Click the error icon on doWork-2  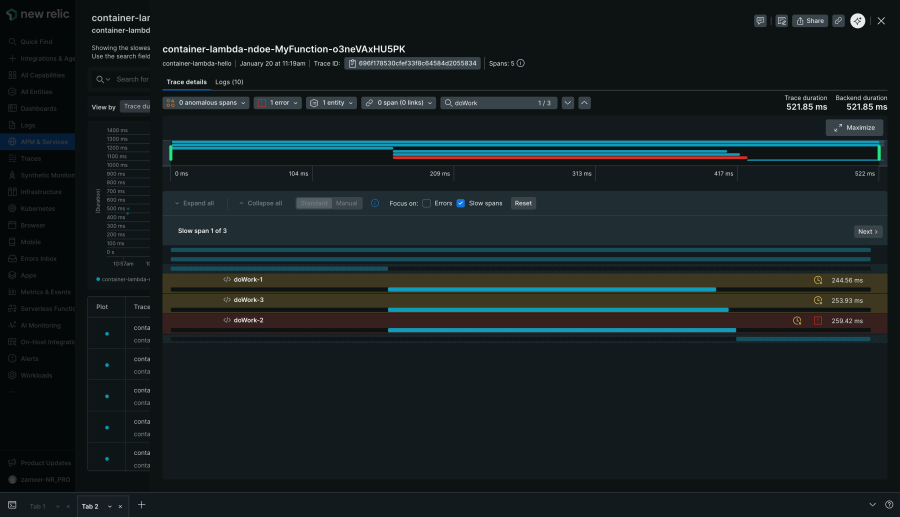point(817,321)
